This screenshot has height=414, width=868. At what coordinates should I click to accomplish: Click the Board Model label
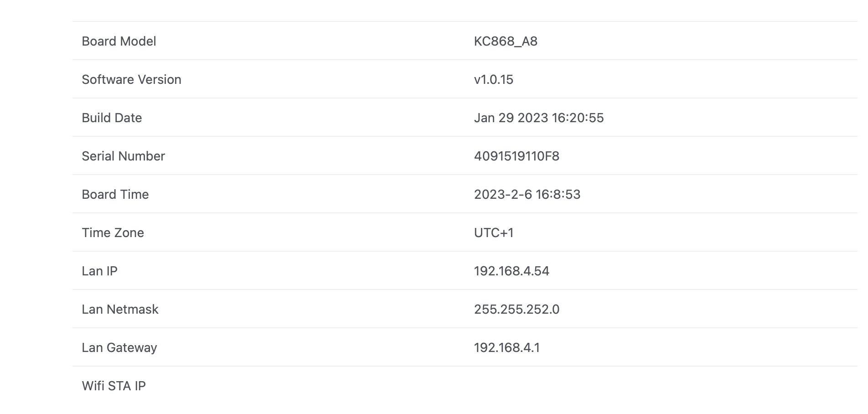pyautogui.click(x=119, y=41)
